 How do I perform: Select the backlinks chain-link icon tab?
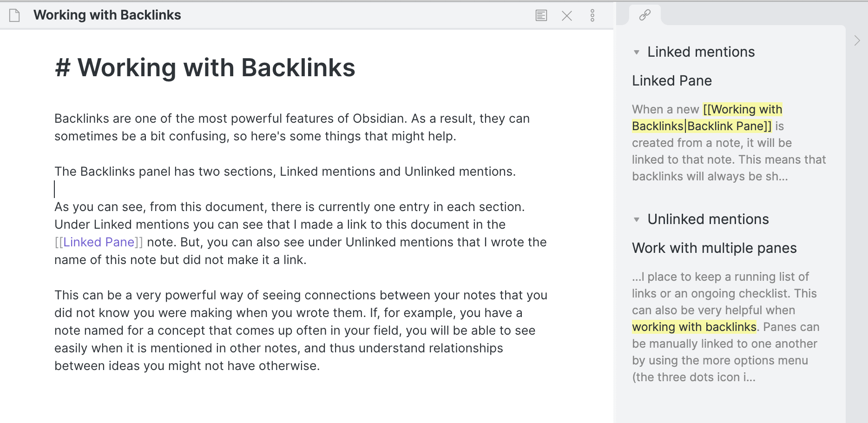(x=646, y=14)
